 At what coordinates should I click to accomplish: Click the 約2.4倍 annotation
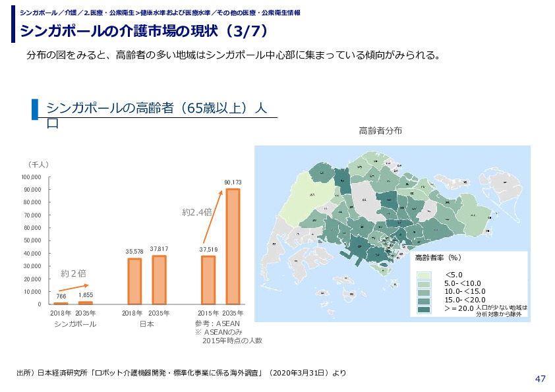pyautogui.click(x=197, y=212)
